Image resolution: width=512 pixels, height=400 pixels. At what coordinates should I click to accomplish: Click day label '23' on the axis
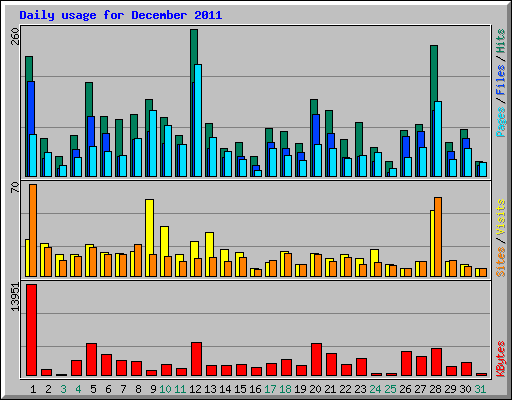(360, 389)
